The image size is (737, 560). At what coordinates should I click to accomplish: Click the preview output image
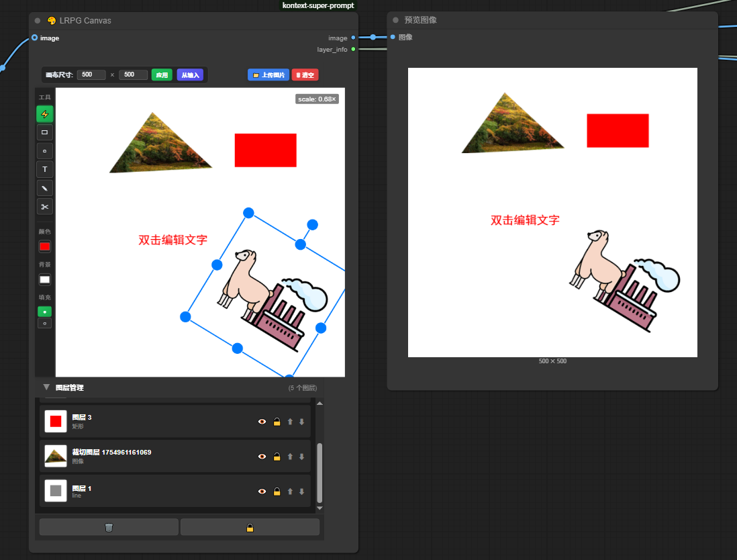553,213
